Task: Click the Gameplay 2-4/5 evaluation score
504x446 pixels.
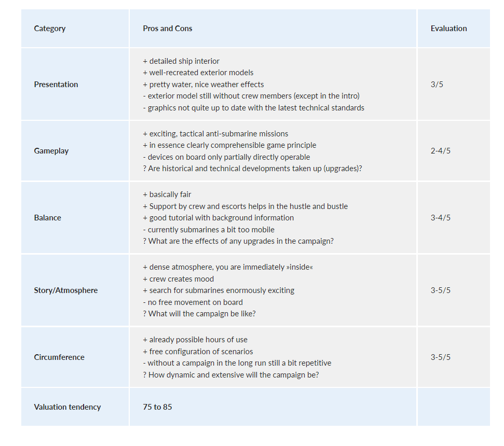Action: click(441, 151)
